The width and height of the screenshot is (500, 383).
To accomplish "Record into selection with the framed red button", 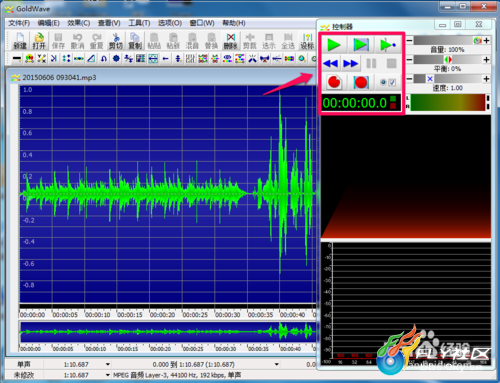I will (x=361, y=82).
